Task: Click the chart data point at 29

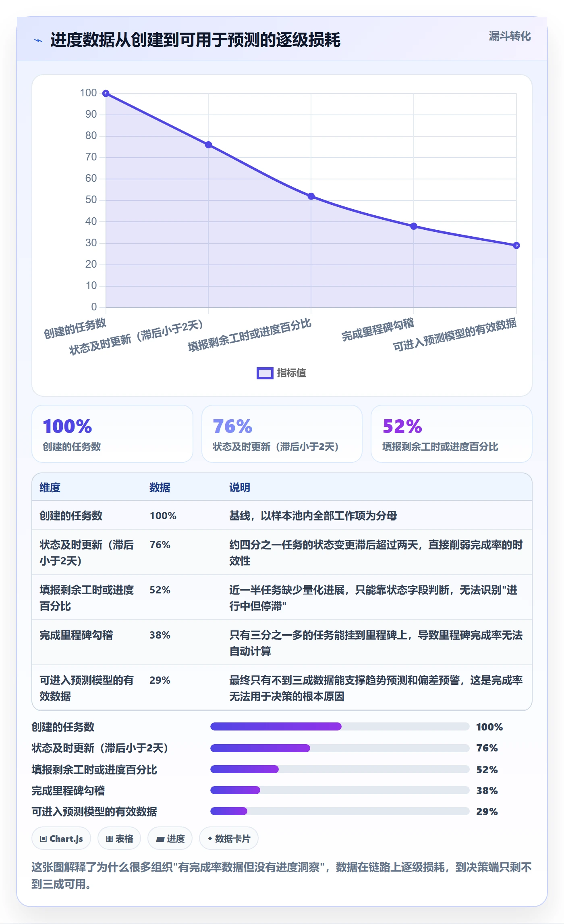Action: click(x=516, y=246)
